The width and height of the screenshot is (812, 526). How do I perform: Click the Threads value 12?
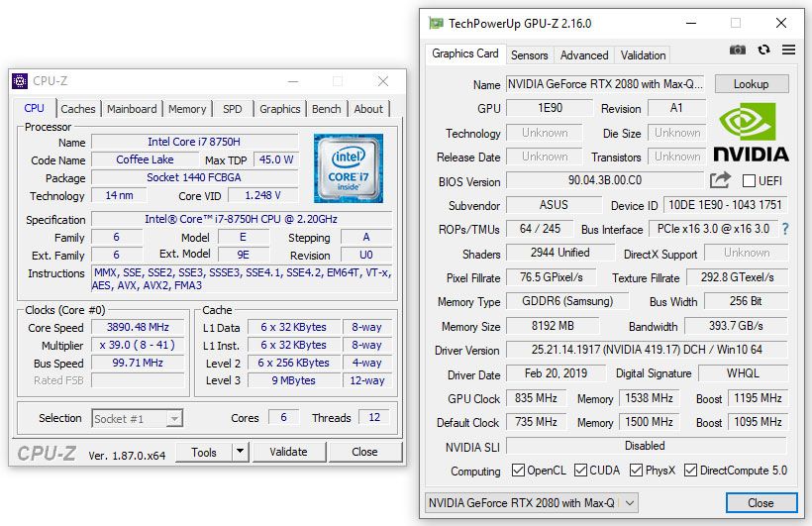[374, 417]
